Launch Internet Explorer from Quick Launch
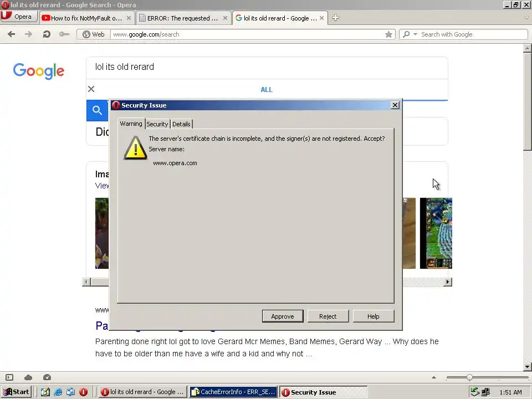This screenshot has width=532, height=399. tap(58, 392)
